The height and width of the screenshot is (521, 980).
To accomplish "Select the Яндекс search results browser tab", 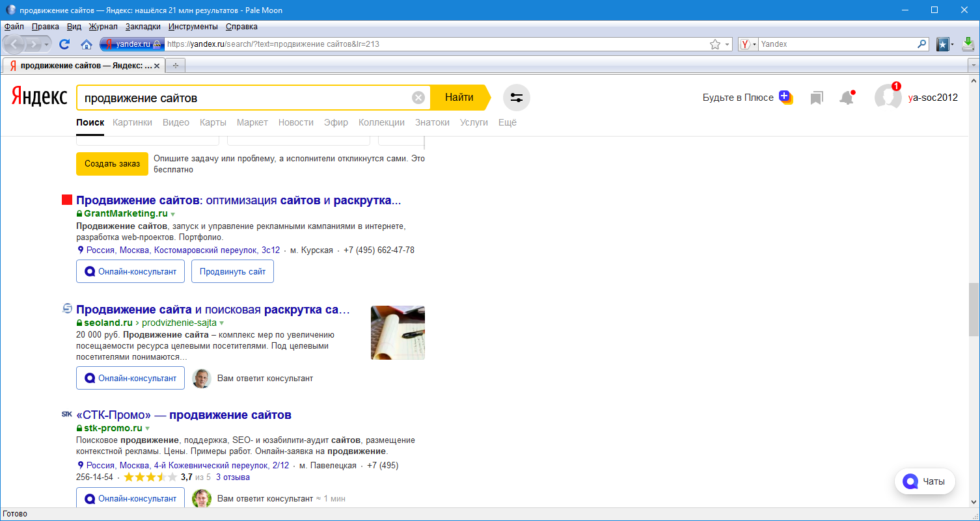I will (83, 66).
